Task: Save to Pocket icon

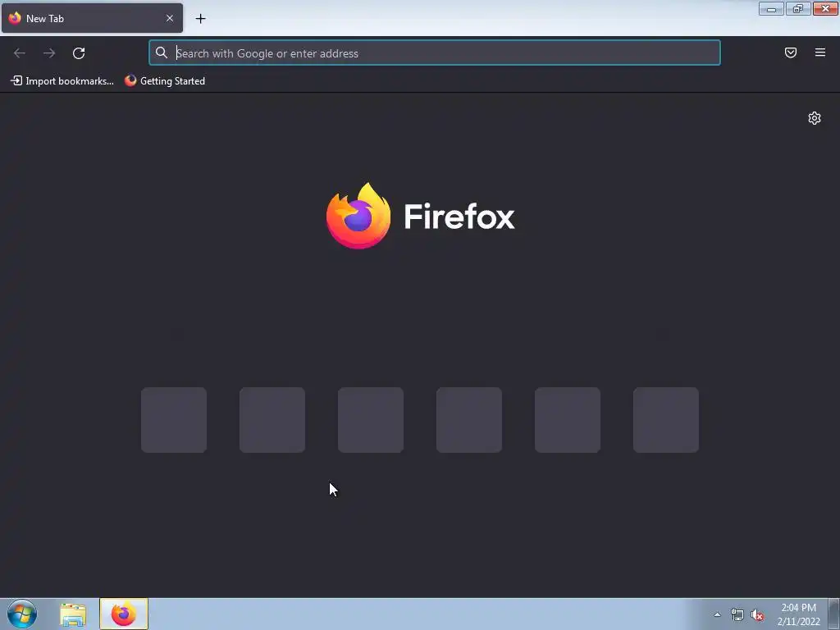Action: point(790,52)
